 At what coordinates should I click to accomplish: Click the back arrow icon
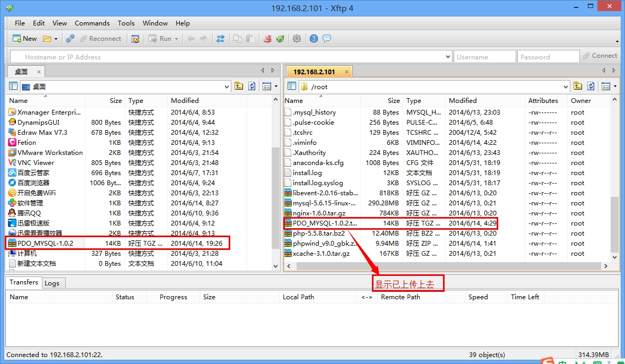191,39
